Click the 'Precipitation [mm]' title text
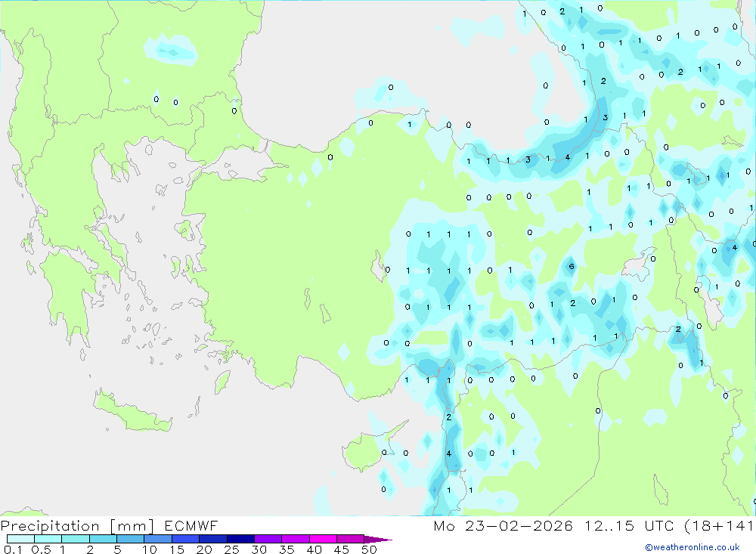The image size is (756, 554). click(77, 525)
